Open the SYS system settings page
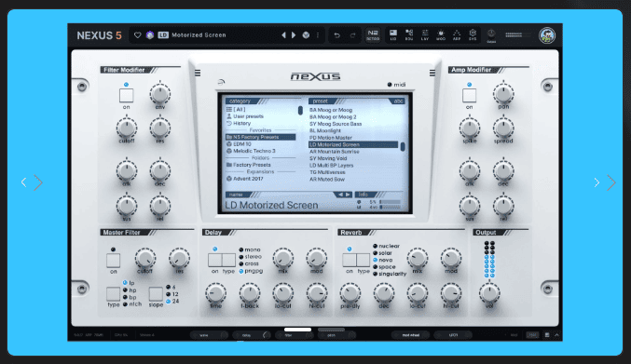This screenshot has height=364, width=631. point(473,35)
